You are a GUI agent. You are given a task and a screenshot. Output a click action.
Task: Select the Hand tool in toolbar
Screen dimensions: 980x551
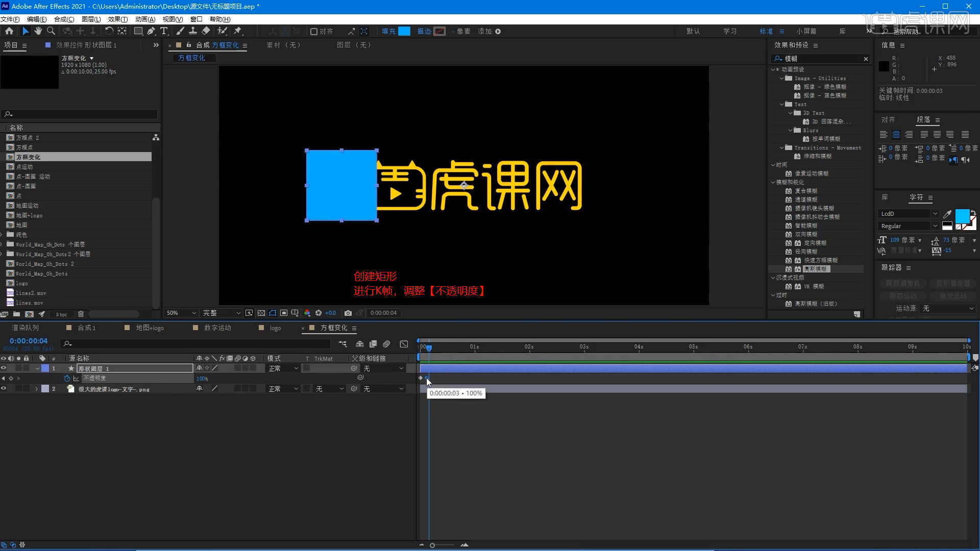click(x=38, y=31)
